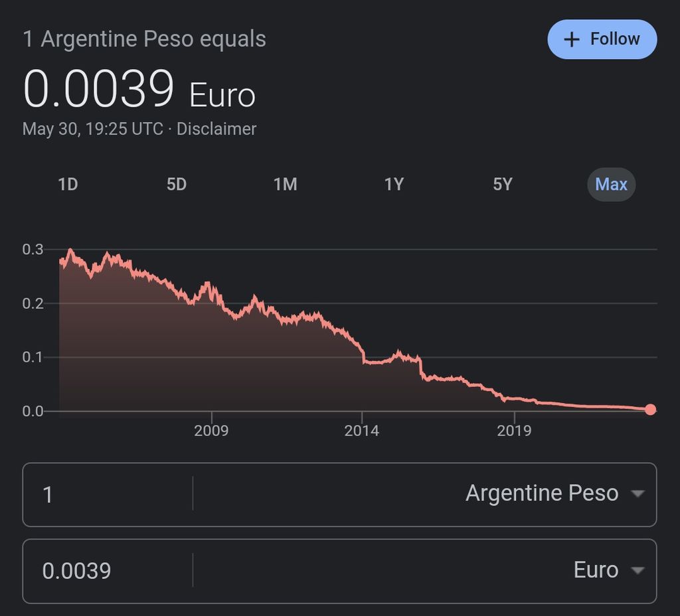
Task: Choose the 1Y time range
Action: click(394, 184)
